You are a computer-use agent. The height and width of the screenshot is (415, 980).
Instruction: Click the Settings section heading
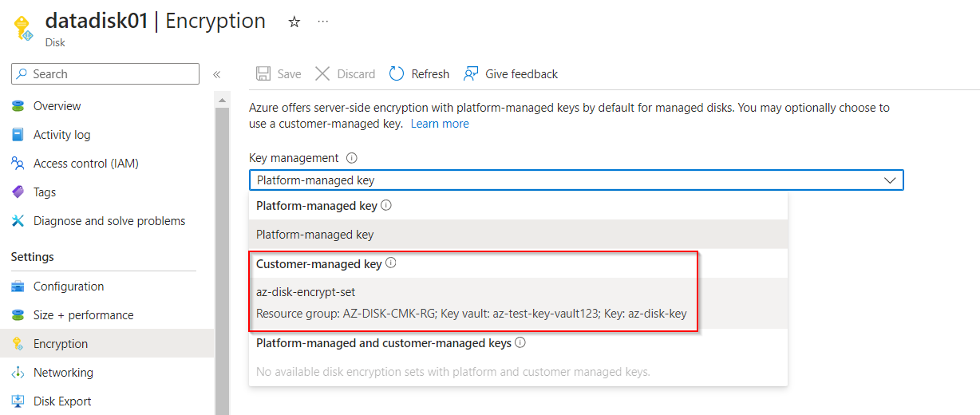33,257
